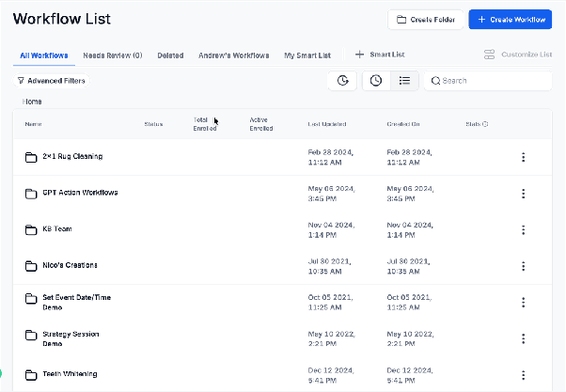This screenshot has width=566, height=392.
Task: Click the Customize List toggle icon
Action: pyautogui.click(x=489, y=55)
